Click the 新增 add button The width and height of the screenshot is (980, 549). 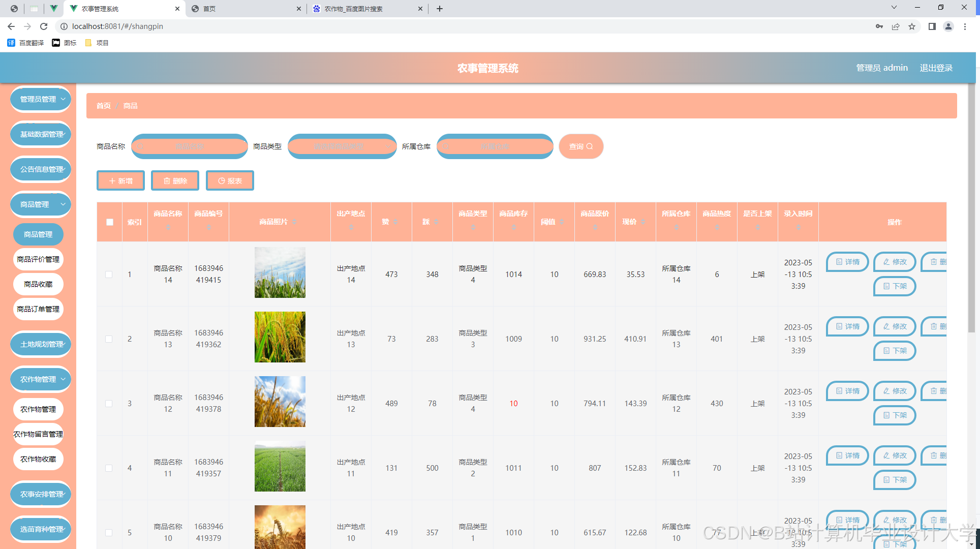pyautogui.click(x=120, y=181)
